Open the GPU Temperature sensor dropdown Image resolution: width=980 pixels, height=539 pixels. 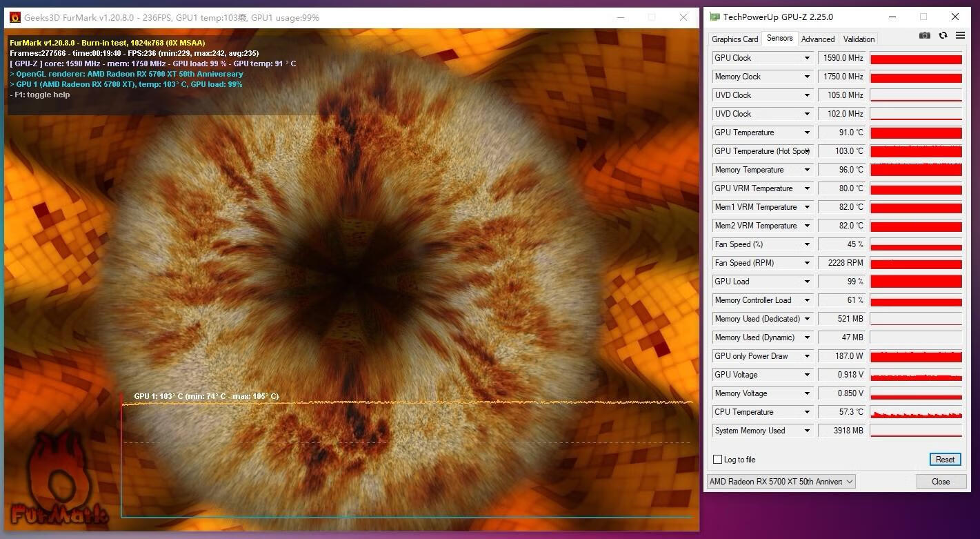807,133
